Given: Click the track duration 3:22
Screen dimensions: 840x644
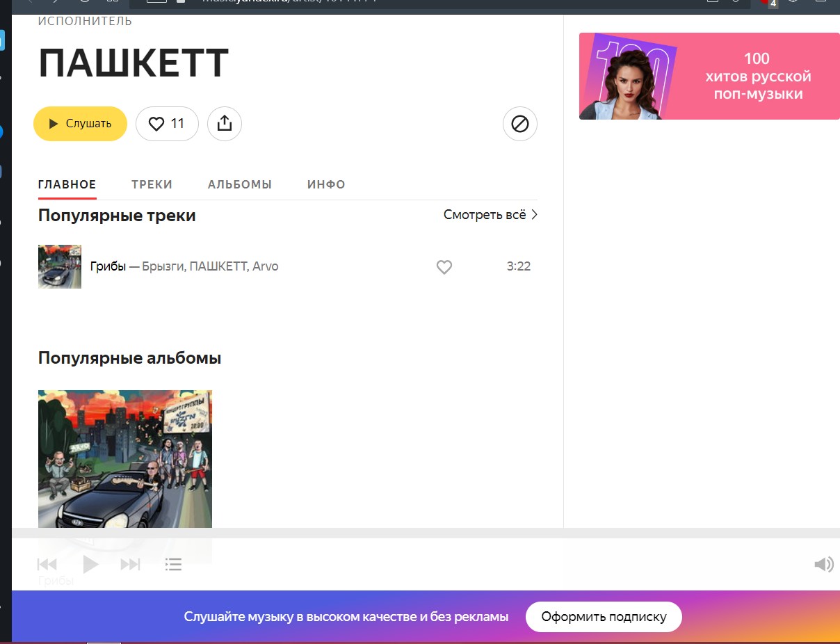Looking at the screenshot, I should pos(519,266).
